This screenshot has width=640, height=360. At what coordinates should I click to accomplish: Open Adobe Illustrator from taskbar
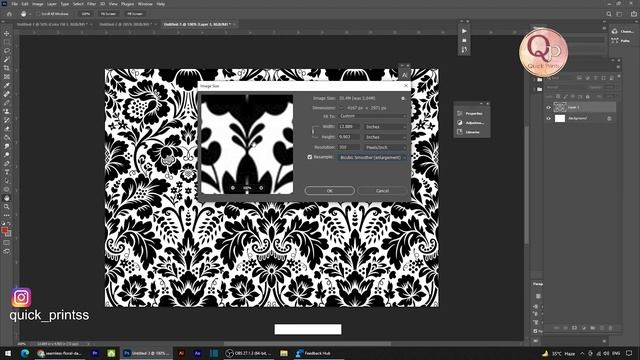point(182,353)
